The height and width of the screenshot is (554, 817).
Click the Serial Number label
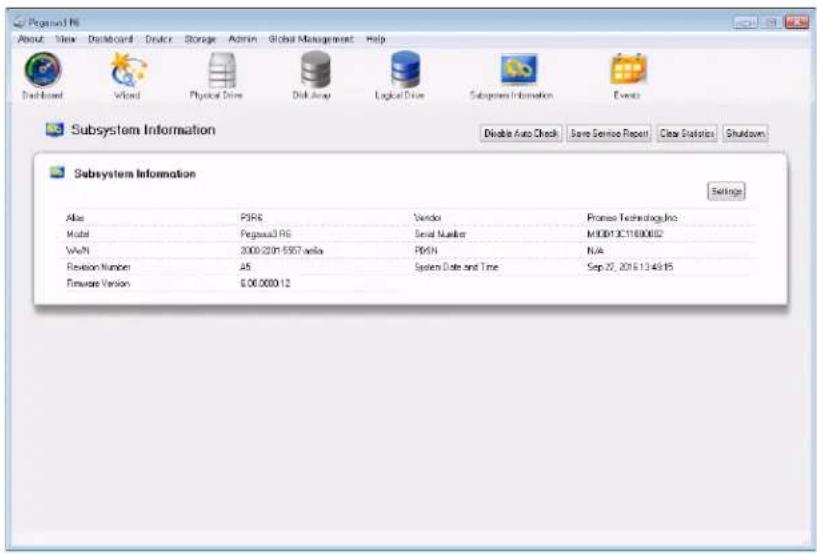[440, 234]
